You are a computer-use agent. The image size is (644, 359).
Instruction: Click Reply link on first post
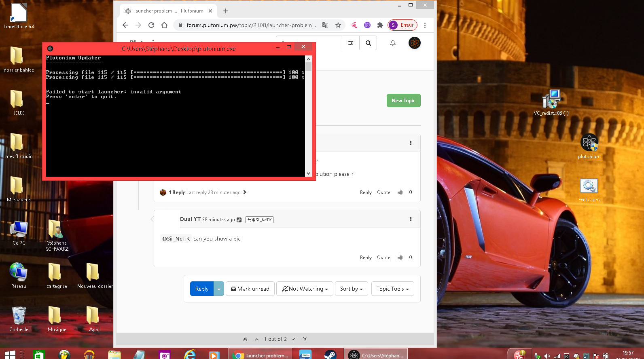(x=366, y=192)
